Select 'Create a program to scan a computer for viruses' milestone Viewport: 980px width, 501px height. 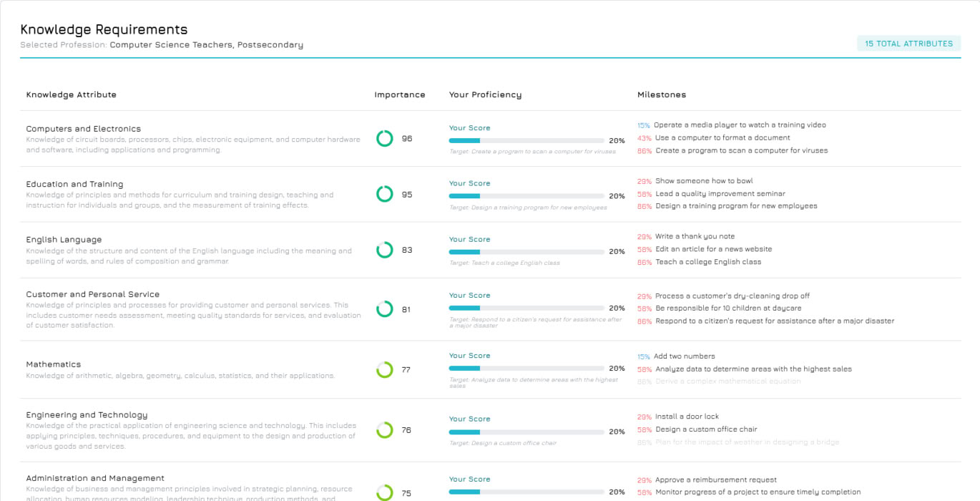741,151
